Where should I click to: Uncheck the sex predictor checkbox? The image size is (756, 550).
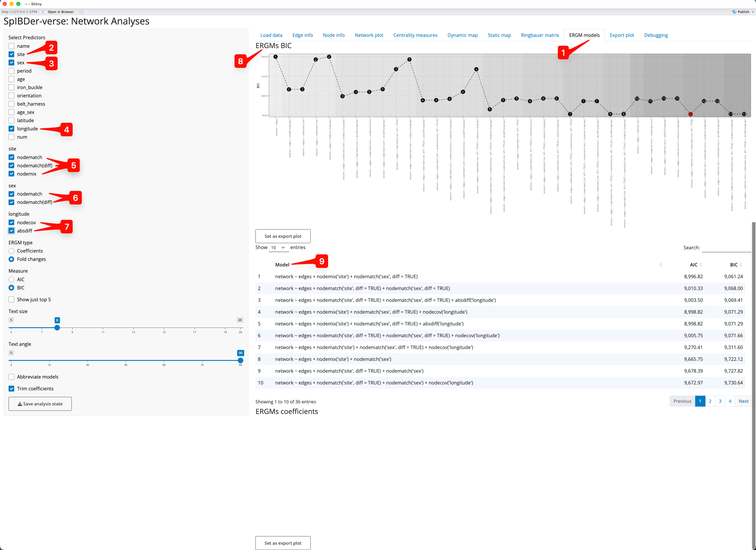click(11, 63)
